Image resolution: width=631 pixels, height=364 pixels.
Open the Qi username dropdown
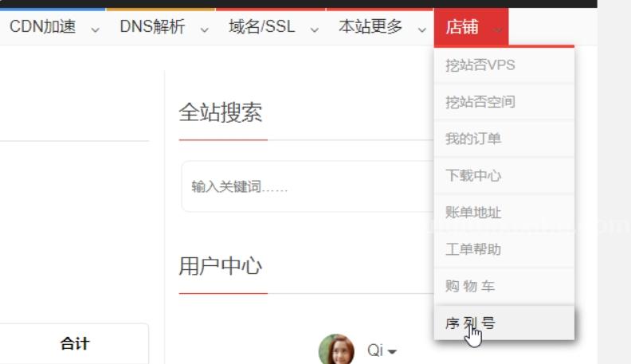click(382, 350)
